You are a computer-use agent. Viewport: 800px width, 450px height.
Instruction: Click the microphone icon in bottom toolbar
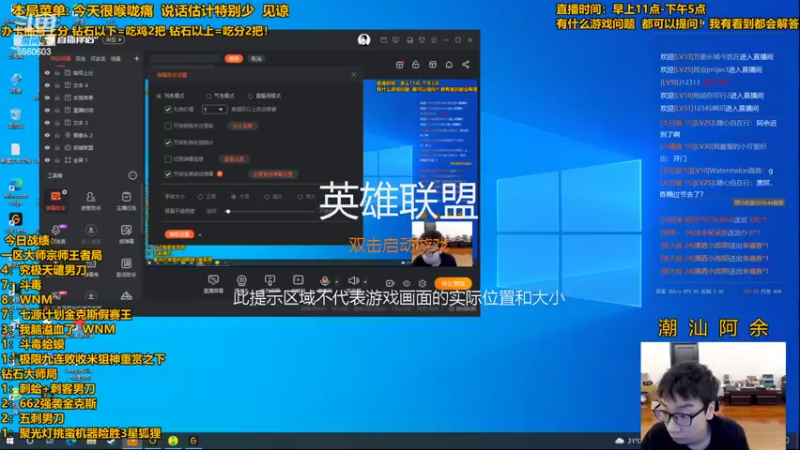[x=324, y=281]
